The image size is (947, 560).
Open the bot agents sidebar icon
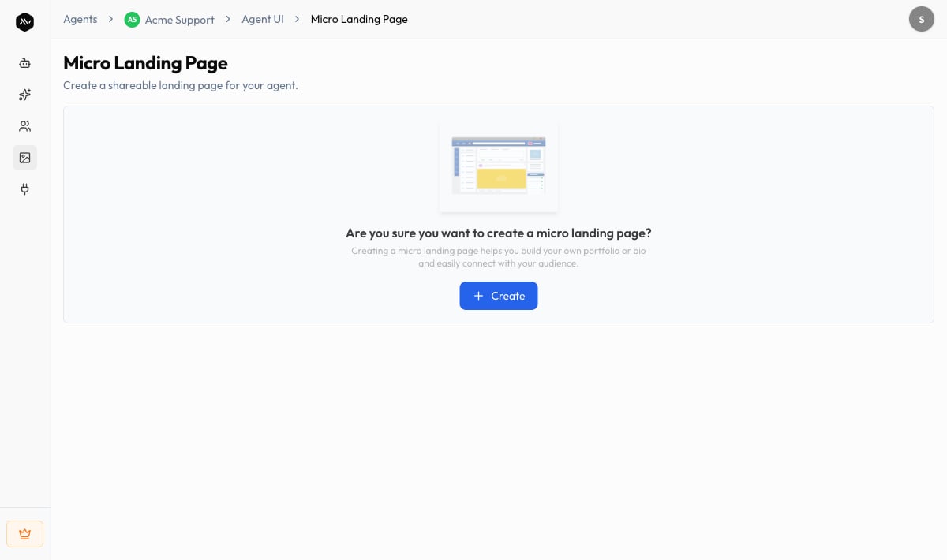(x=24, y=63)
